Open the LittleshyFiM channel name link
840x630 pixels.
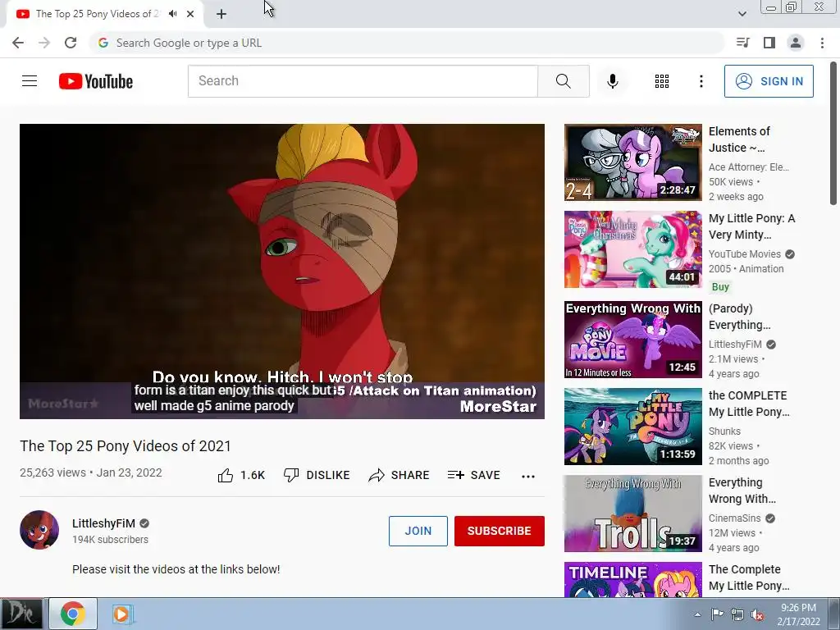pos(103,523)
